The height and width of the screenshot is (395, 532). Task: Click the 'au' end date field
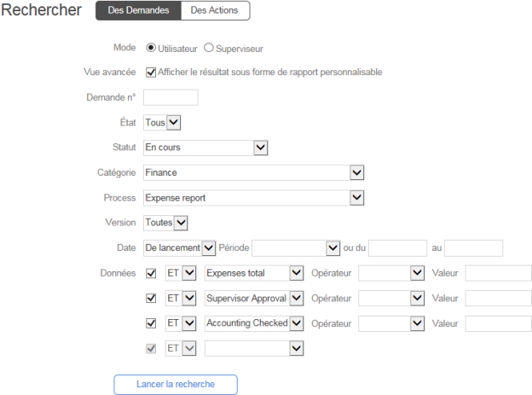(473, 248)
